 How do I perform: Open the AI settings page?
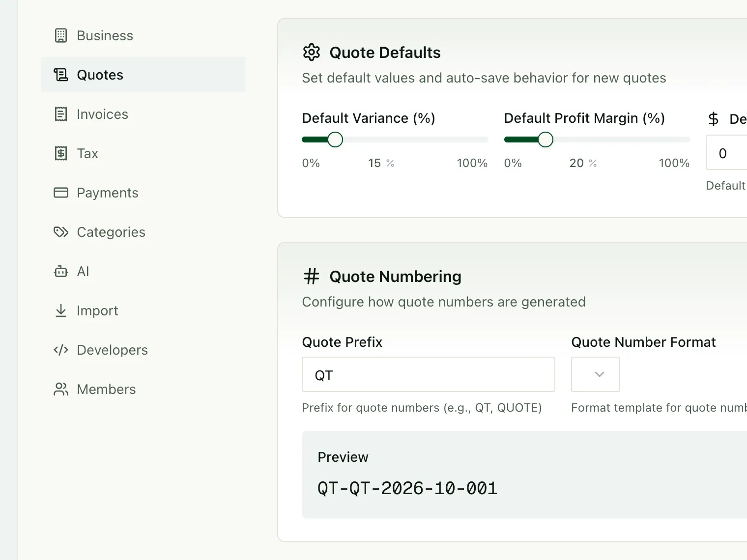(144, 271)
